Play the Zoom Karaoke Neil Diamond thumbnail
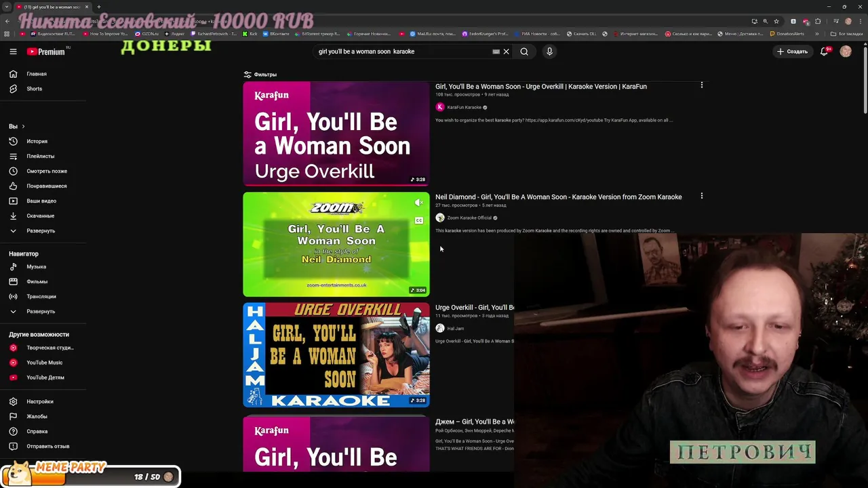This screenshot has height=488, width=868. 336,245
